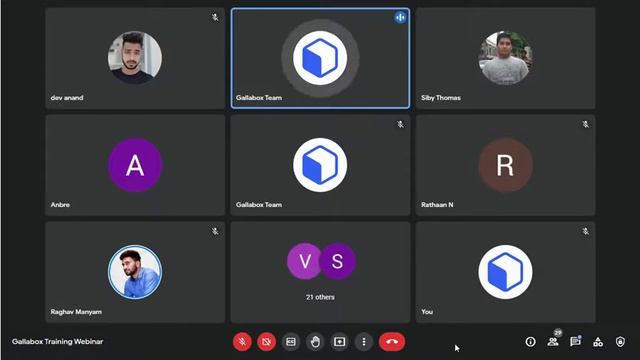Click the Anbre name label

pos(60,205)
